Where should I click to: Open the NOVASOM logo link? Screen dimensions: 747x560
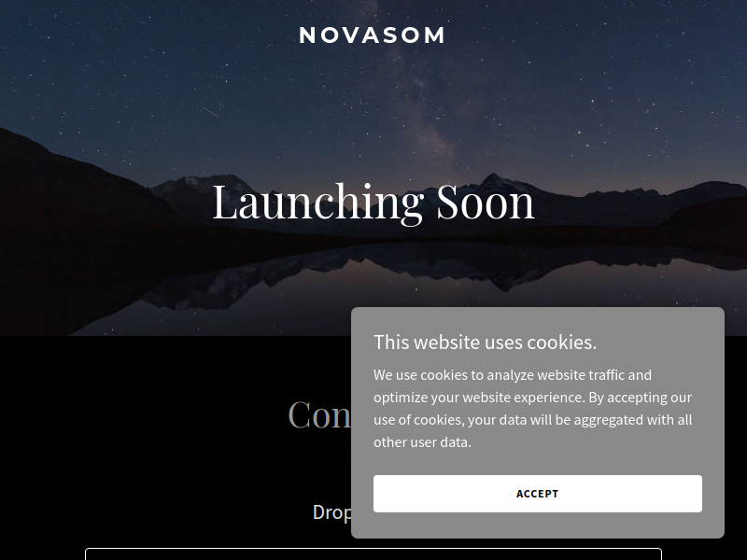[x=372, y=35]
